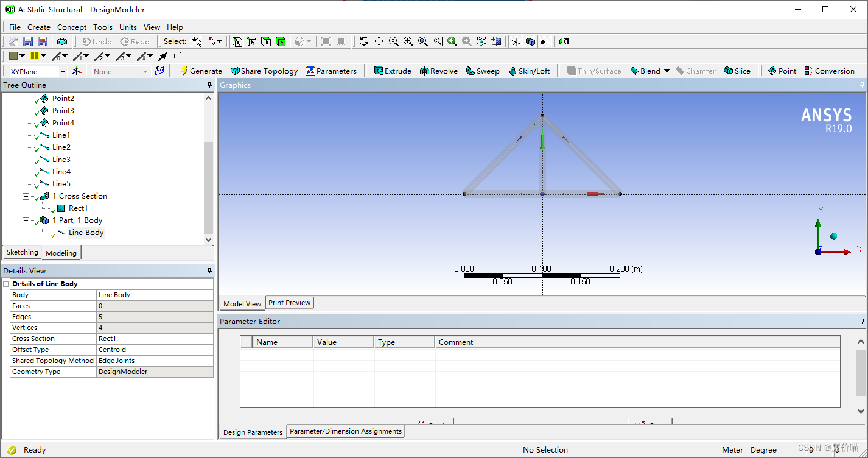Image resolution: width=868 pixels, height=458 pixels.
Task: Activate the Box Zoom tool
Action: (x=408, y=41)
